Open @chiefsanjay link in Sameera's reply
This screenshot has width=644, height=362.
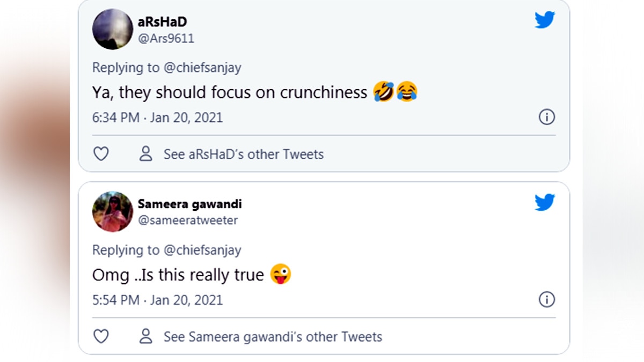coord(202,250)
